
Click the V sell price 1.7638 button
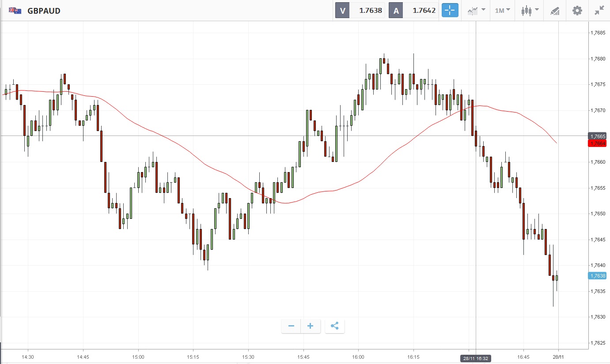point(360,11)
